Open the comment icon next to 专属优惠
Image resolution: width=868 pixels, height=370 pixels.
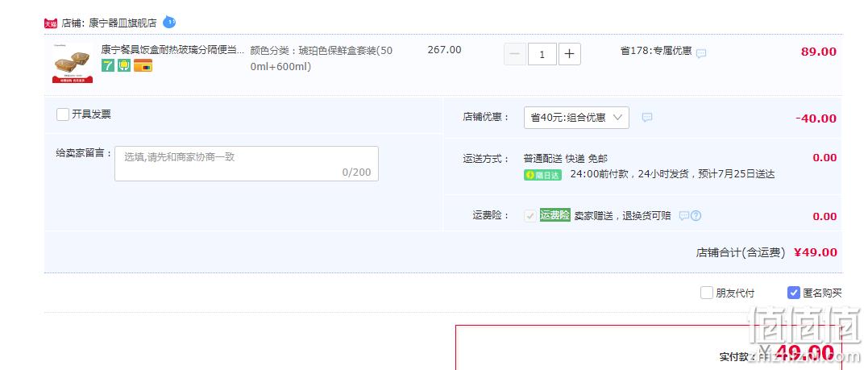(x=701, y=53)
